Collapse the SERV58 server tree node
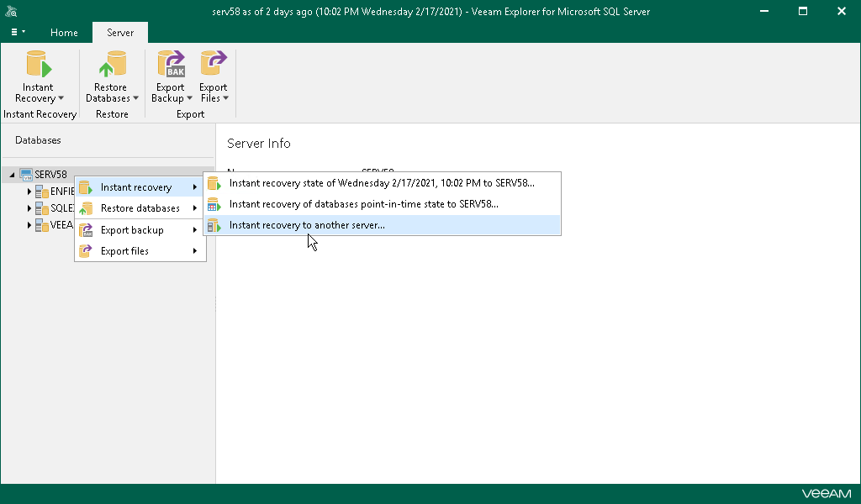Viewport: 861px width, 504px height. 12,175
